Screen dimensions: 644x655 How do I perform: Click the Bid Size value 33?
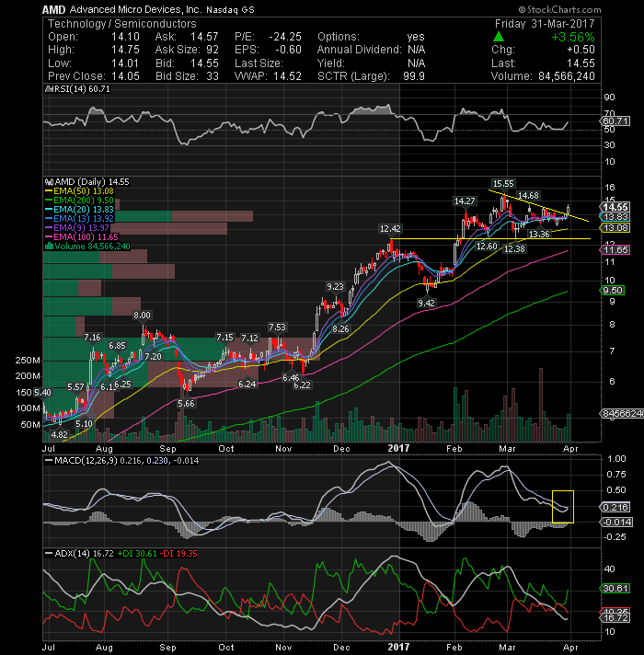[x=213, y=76]
